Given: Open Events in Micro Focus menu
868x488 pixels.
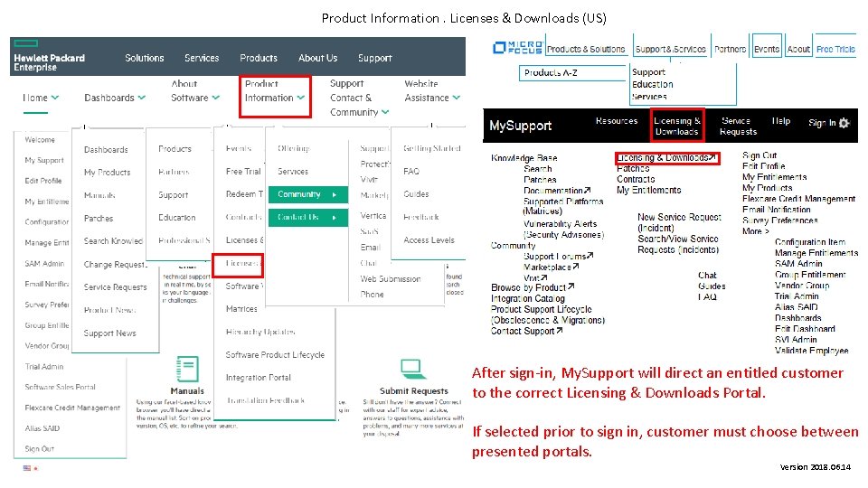Looking at the screenshot, I should [x=767, y=49].
